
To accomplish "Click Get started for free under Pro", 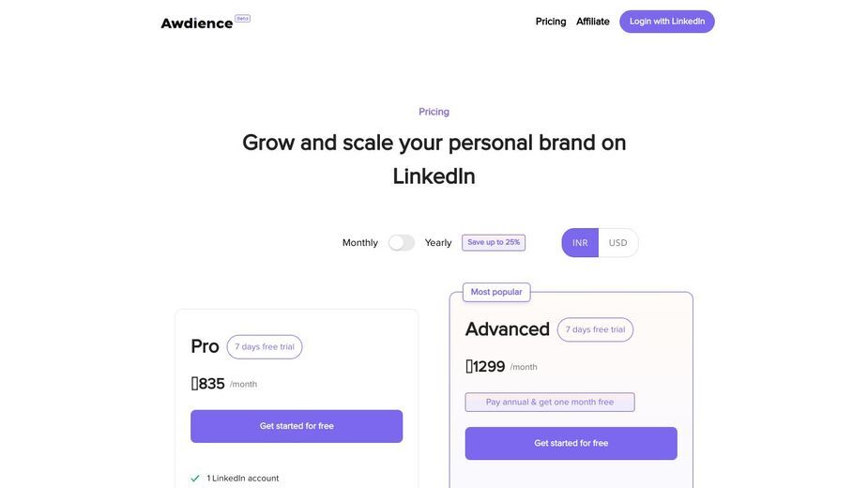I will [x=297, y=426].
